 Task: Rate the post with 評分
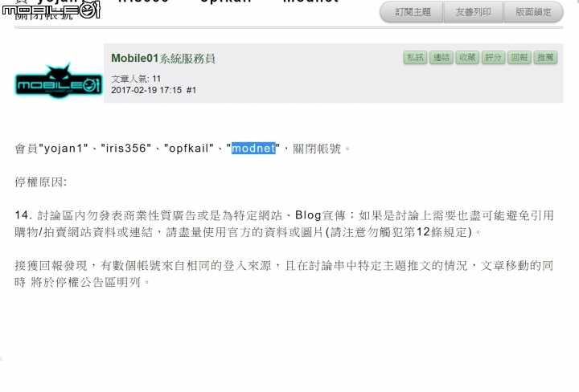(493, 58)
